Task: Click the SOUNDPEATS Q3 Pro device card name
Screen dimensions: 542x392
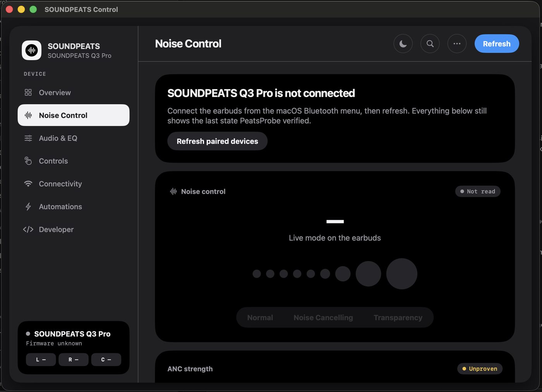Action: tap(72, 334)
